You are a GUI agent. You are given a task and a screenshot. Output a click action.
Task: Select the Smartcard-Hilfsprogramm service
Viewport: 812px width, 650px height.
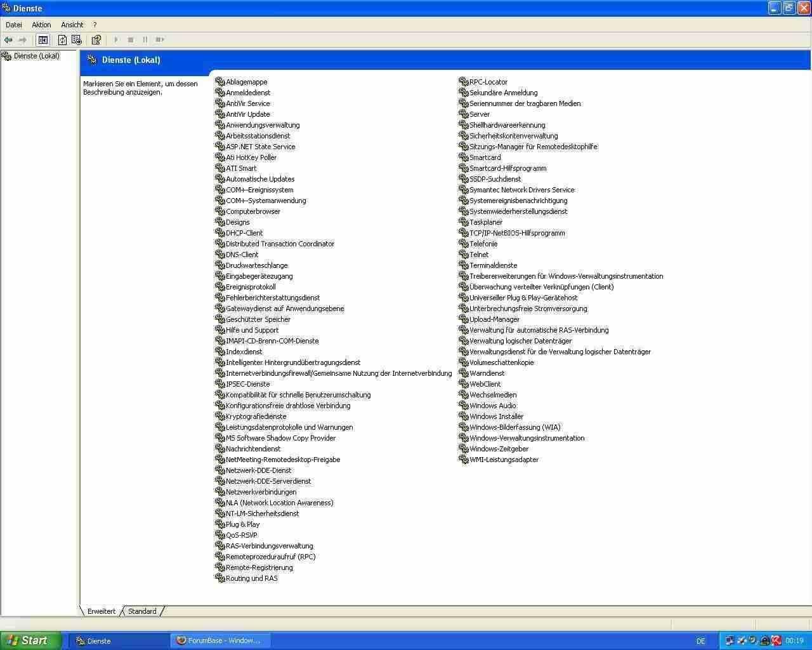(x=508, y=168)
